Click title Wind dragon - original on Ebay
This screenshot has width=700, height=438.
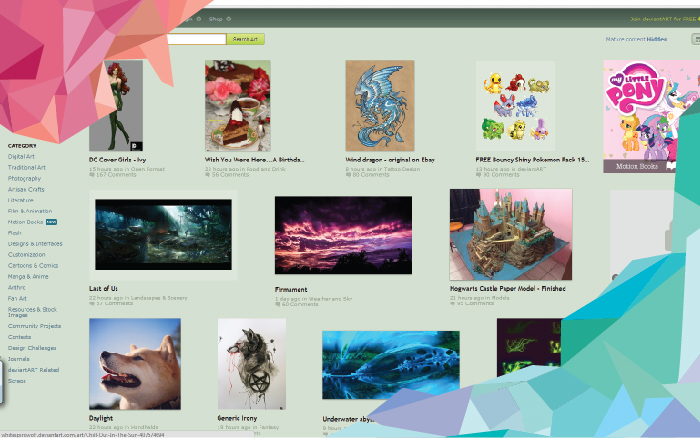[390, 159]
